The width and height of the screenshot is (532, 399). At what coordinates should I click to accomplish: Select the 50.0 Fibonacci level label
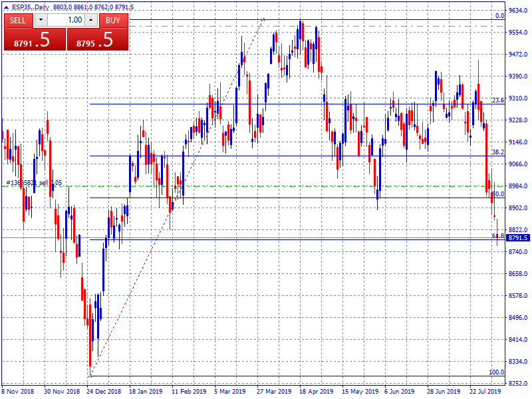(498, 194)
